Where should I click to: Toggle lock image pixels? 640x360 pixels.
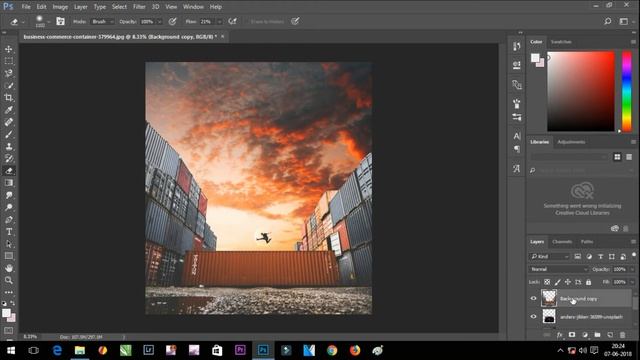click(558, 282)
